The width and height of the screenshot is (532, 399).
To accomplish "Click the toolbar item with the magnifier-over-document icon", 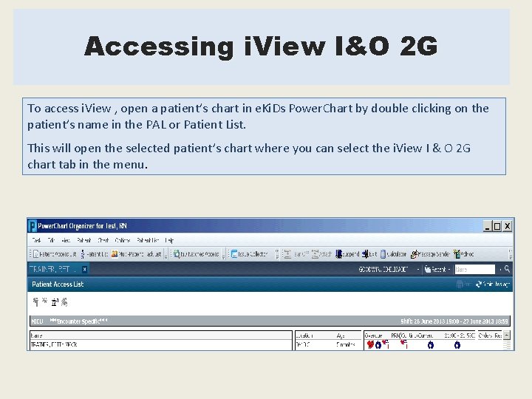I will 196,253.
